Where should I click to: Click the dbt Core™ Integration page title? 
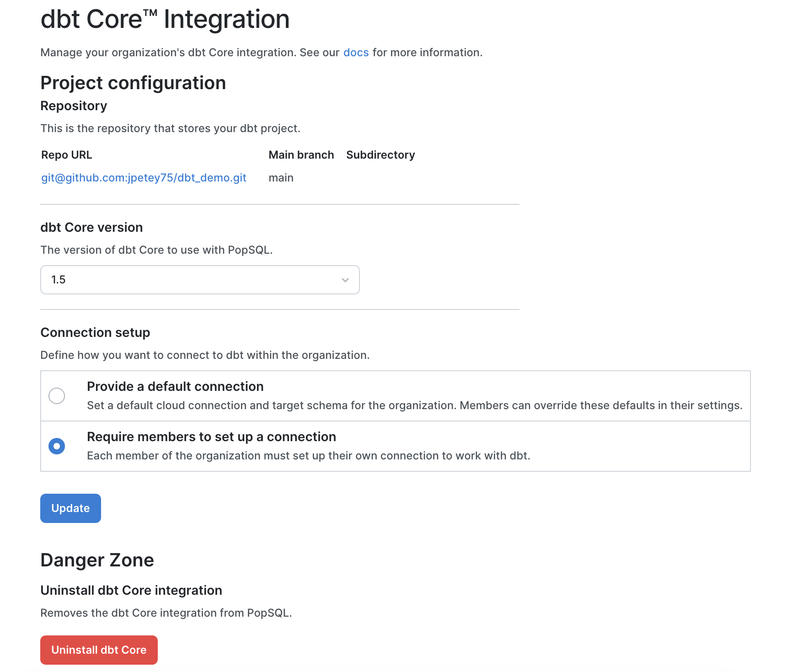[x=165, y=19]
